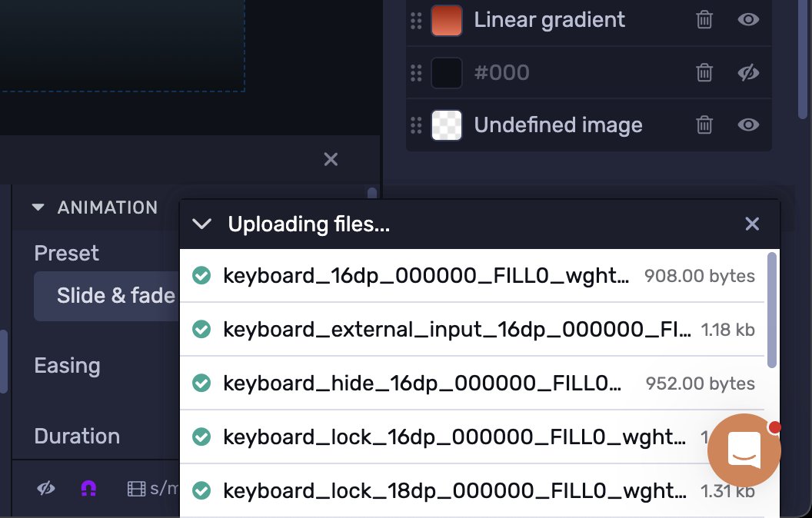Viewport: 812px width, 518px height.
Task: Hide the Linear gradient fill
Action: click(748, 20)
